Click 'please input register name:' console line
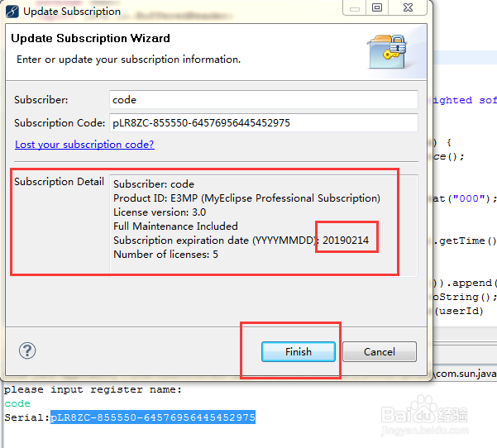 click(93, 389)
